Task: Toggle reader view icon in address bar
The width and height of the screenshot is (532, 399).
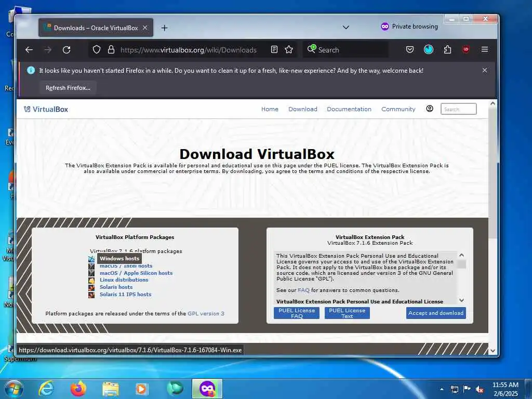Action: (274, 49)
